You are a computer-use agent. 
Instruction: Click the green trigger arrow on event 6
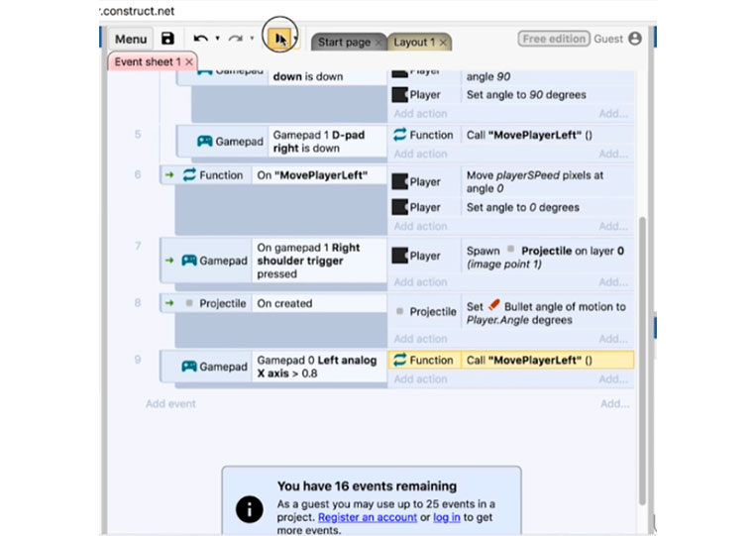pyautogui.click(x=169, y=175)
